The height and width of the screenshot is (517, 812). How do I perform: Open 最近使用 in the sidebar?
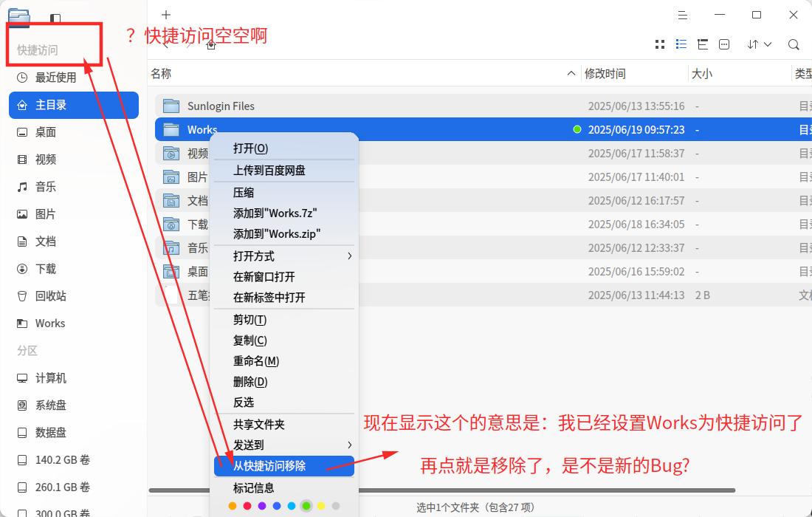[x=74, y=78]
